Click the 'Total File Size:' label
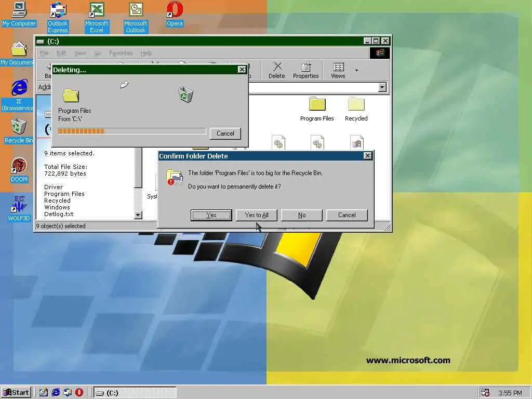 (x=66, y=167)
